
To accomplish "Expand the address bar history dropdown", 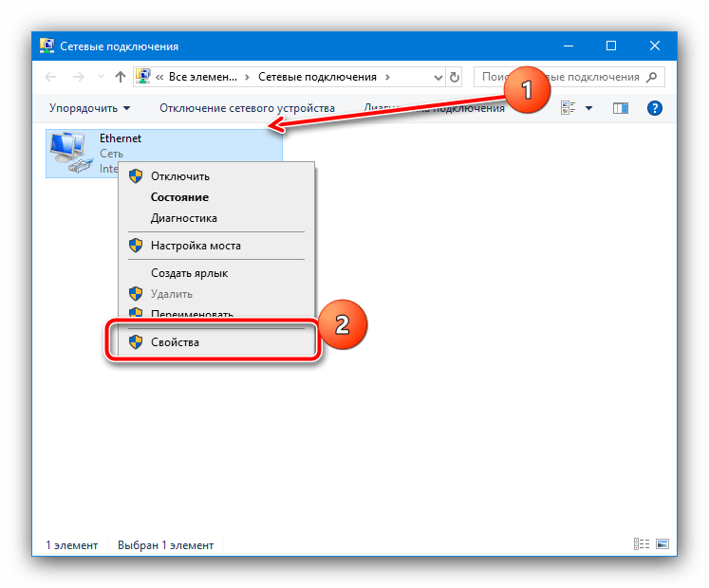I will [438, 77].
